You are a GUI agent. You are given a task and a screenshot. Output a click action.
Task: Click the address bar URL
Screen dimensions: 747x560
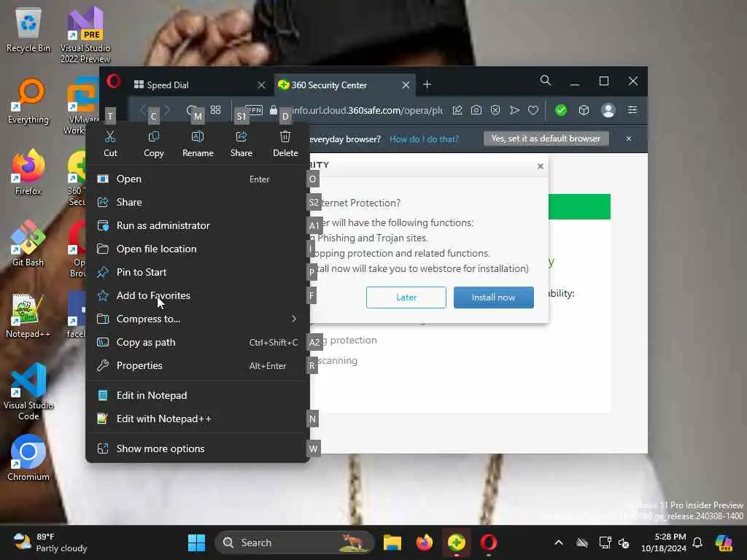pyautogui.click(x=367, y=111)
